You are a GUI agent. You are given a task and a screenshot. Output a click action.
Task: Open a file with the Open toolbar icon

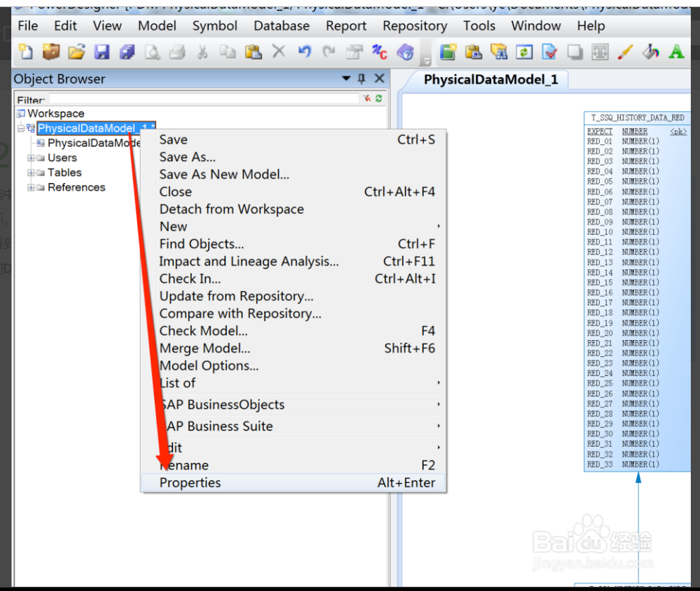[76, 52]
